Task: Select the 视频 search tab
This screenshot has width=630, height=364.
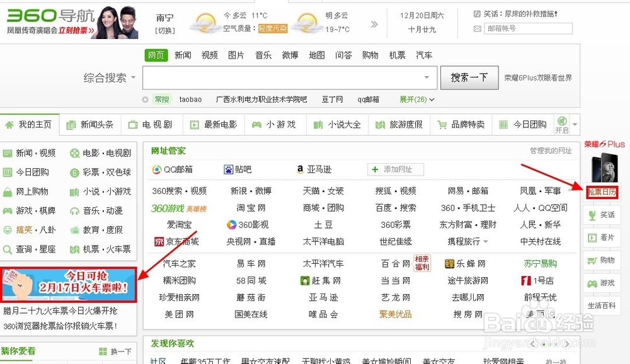Action: tap(209, 55)
